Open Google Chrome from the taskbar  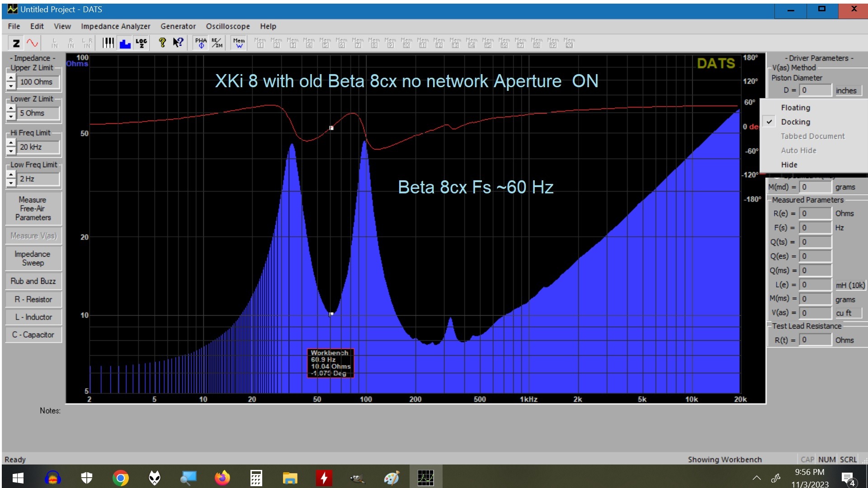120,478
